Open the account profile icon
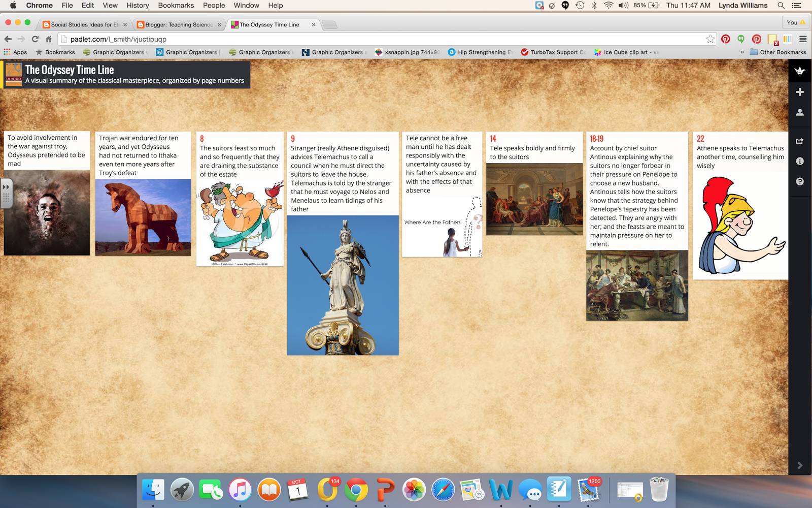Viewport: 812px width, 508px height. pos(799,112)
